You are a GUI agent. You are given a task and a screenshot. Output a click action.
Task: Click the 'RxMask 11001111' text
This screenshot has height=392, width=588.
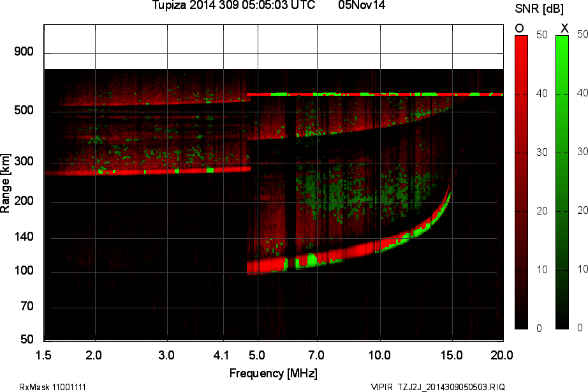52,387
